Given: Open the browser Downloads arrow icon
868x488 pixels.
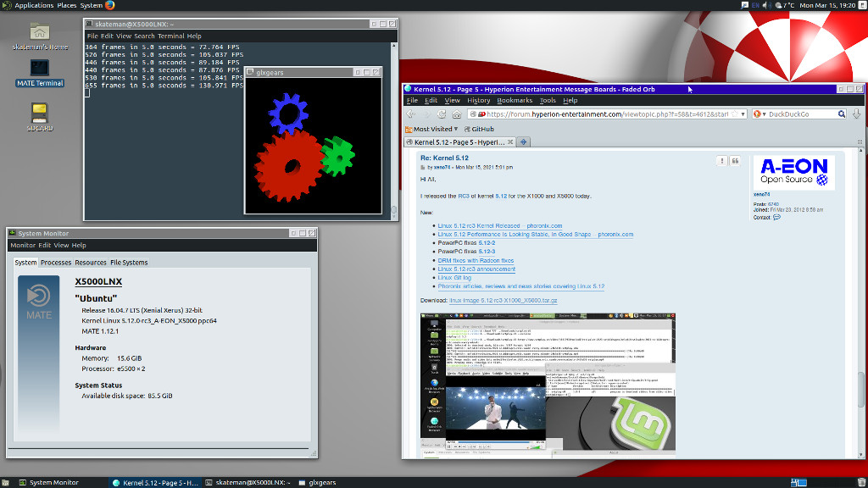Looking at the screenshot, I should (856, 114).
